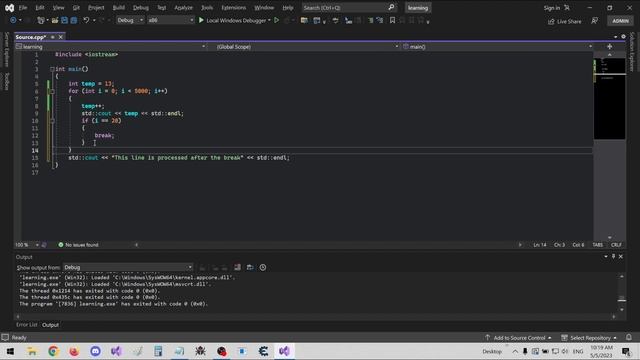
Task: Select the Output tab at the bottom
Action: (51, 325)
